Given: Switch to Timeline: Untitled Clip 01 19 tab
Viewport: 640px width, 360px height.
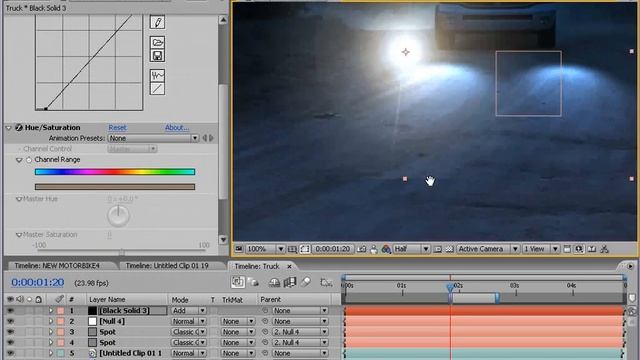Looking at the screenshot, I should click(x=167, y=266).
